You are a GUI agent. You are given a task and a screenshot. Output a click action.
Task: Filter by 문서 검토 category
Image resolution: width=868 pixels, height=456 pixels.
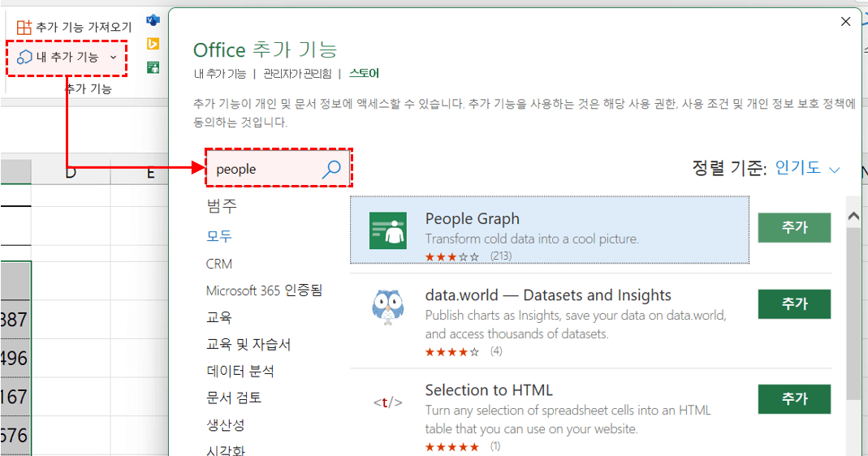click(234, 398)
